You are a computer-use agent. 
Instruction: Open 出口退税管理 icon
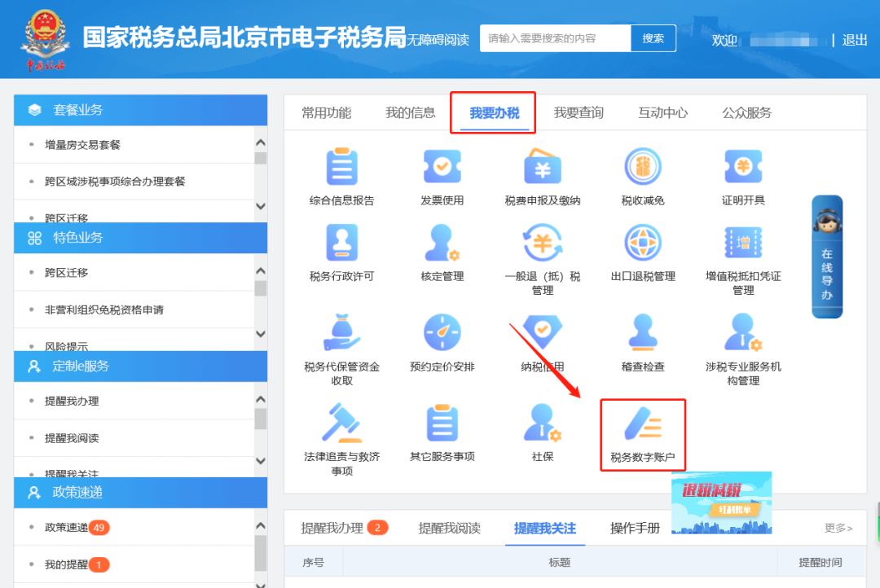[x=643, y=243]
